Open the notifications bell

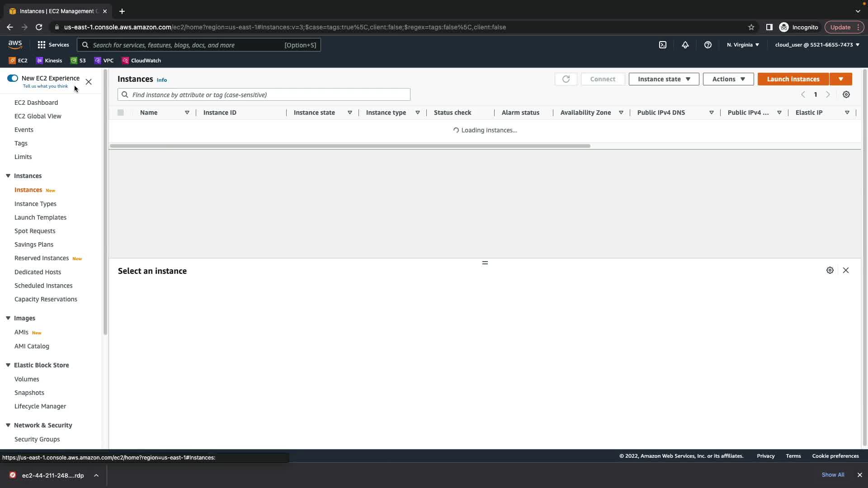click(685, 45)
